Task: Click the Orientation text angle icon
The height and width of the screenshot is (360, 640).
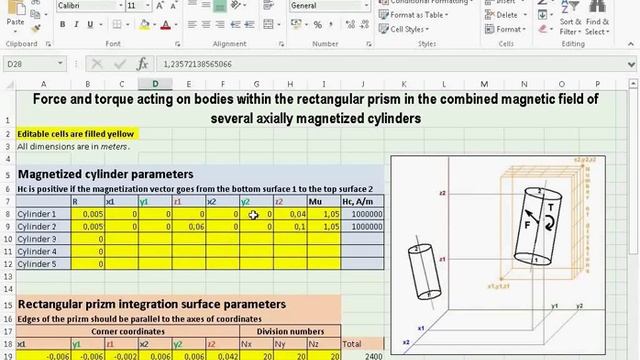Action: [236, 5]
